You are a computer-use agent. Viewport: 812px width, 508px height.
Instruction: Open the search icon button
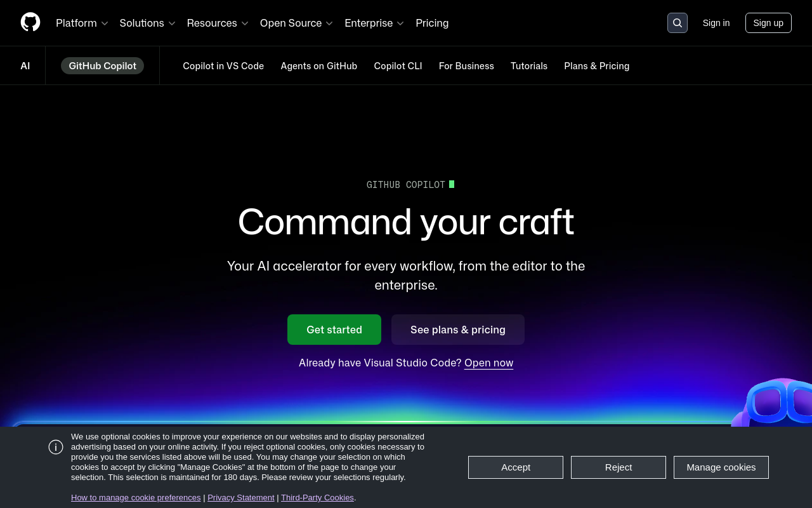tap(678, 23)
